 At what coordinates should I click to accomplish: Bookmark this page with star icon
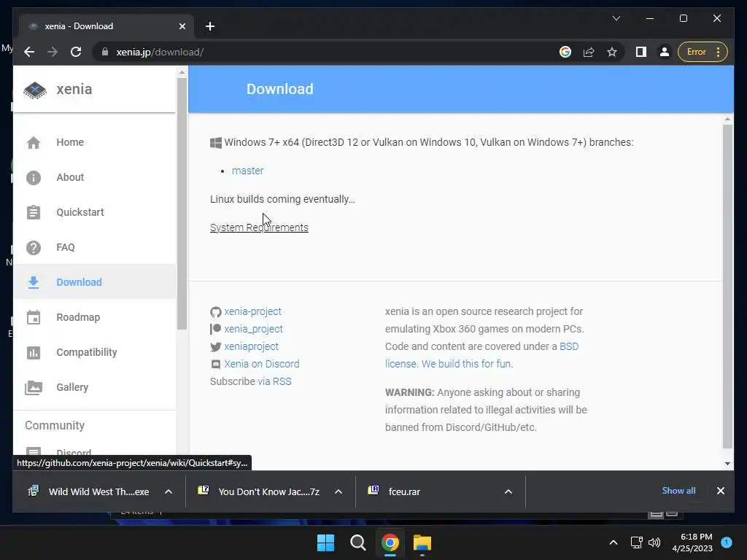coord(612,52)
